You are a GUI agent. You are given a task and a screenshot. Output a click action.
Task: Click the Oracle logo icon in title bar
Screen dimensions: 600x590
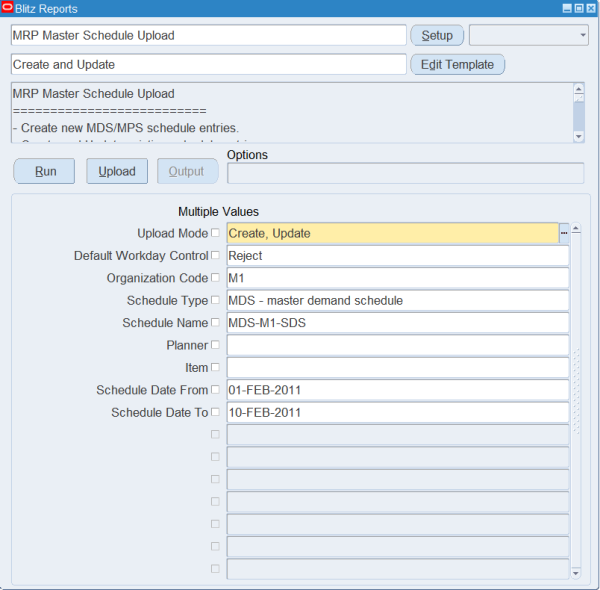coord(7,8)
